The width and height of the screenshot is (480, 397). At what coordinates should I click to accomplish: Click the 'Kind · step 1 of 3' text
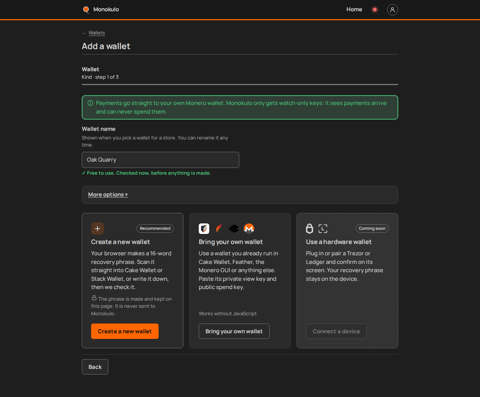click(x=100, y=77)
